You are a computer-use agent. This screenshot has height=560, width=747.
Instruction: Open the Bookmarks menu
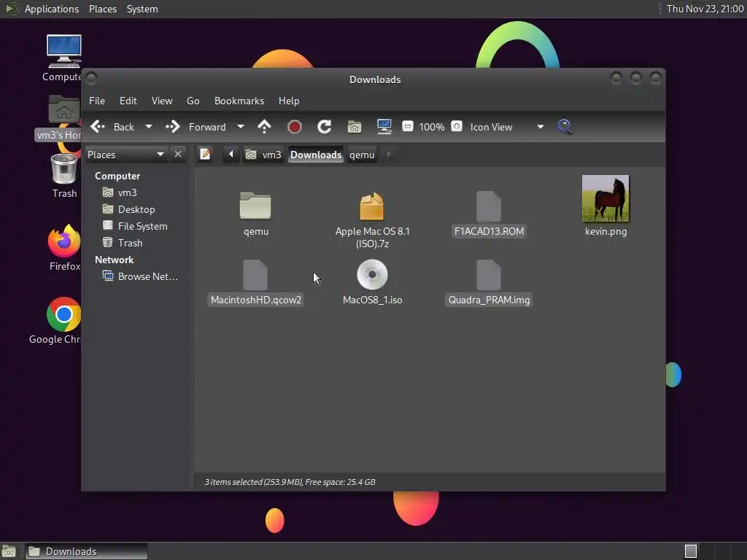click(x=239, y=101)
